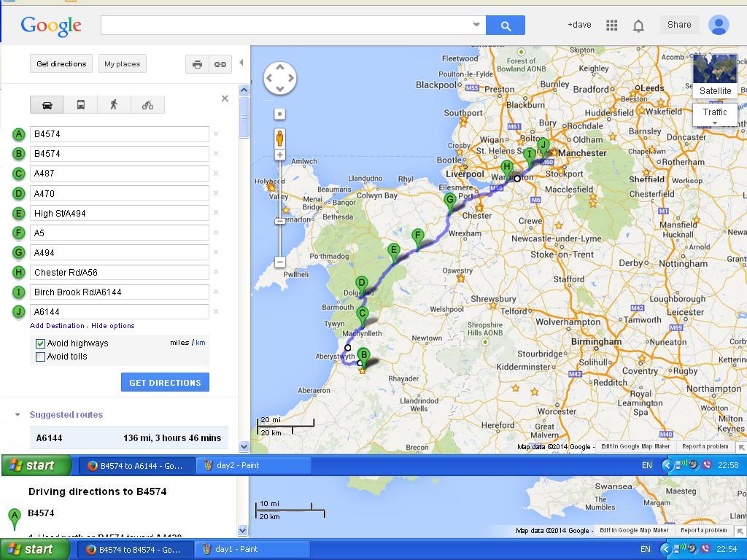Click waypoint E input High St/A494
Screen dimensions: 747x560
coord(119,213)
